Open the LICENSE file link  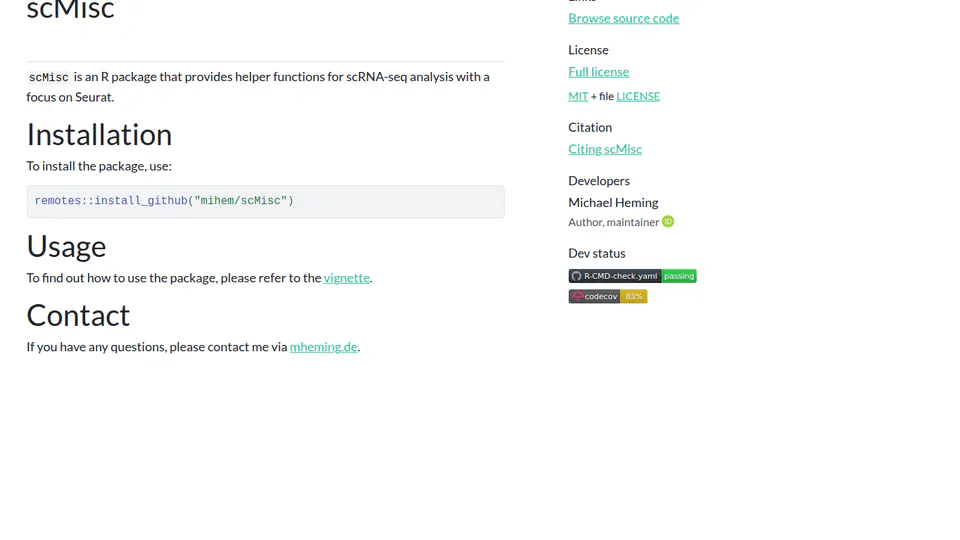click(638, 96)
